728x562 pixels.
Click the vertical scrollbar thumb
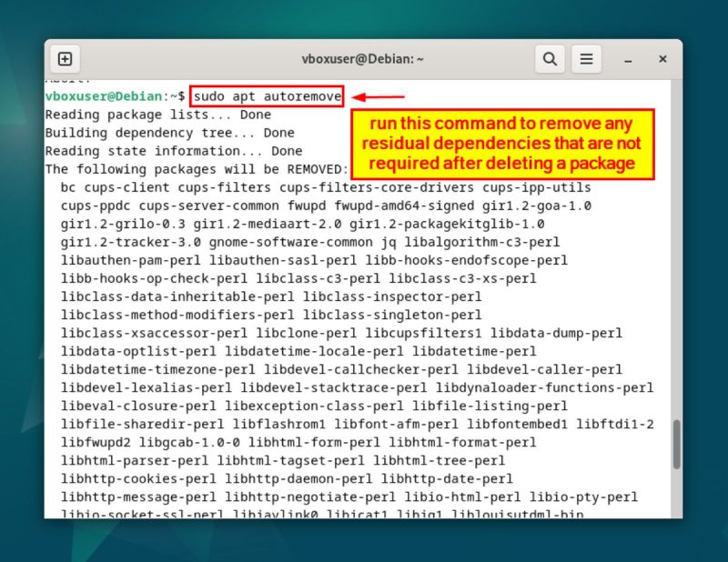coord(675,444)
